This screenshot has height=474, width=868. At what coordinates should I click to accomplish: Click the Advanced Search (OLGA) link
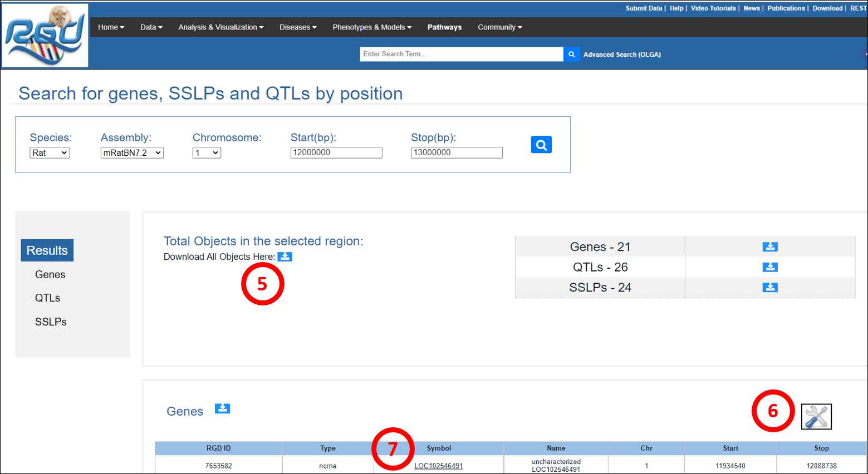point(622,55)
